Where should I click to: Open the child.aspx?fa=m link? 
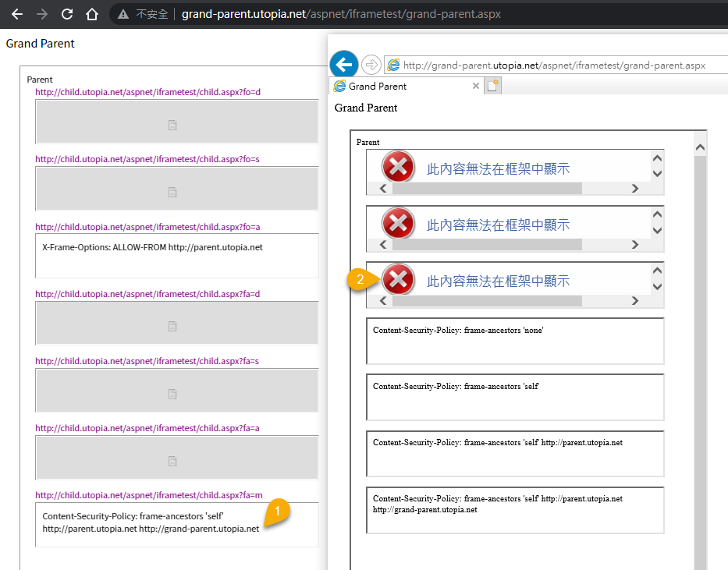click(148, 495)
